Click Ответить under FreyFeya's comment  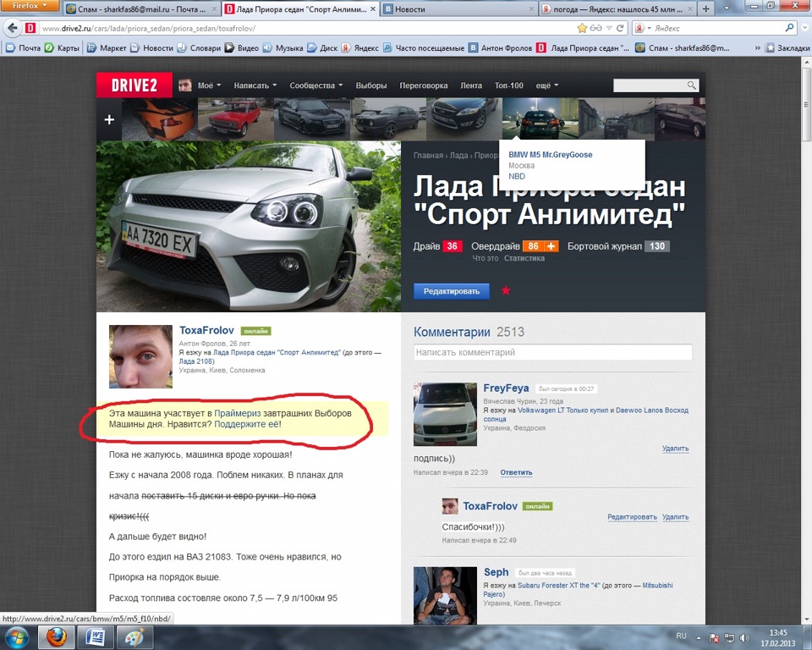pyautogui.click(x=516, y=472)
